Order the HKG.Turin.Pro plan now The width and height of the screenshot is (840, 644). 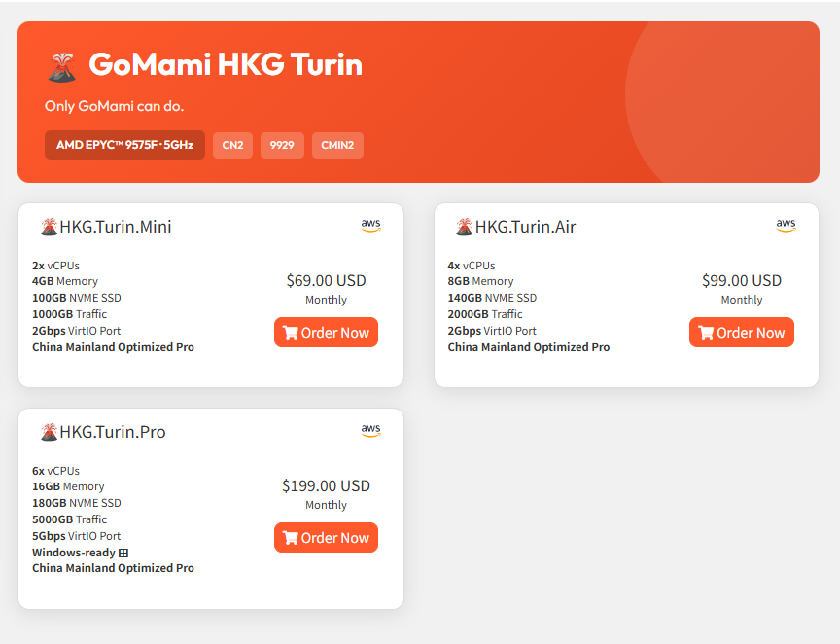click(326, 538)
